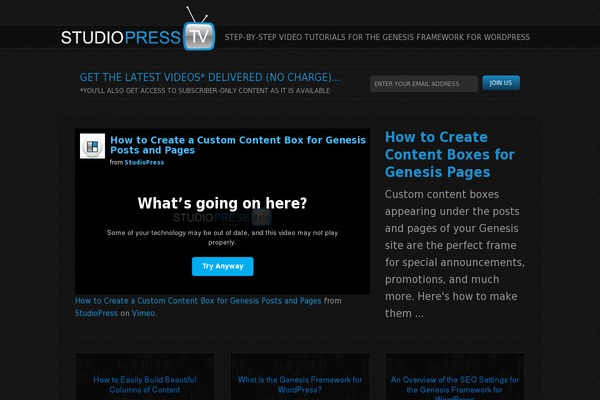Click the 'Step-by-step video tutorials' tagline
The image size is (600, 400).
[377, 37]
